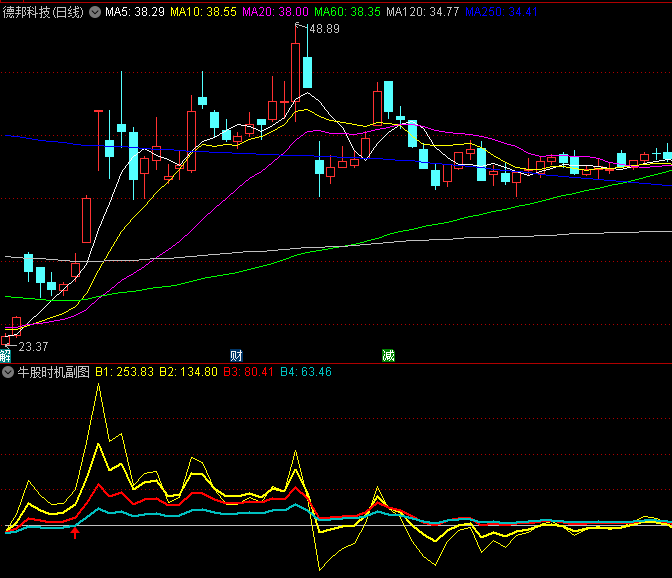This screenshot has width=672, height=578.
Task: Select the MA10: 38.55 label
Action: [x=203, y=12]
